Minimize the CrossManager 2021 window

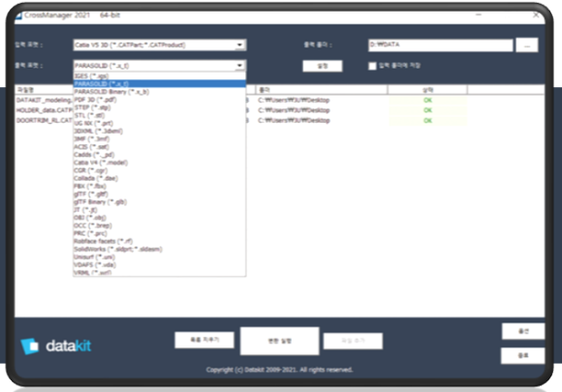(479, 15)
